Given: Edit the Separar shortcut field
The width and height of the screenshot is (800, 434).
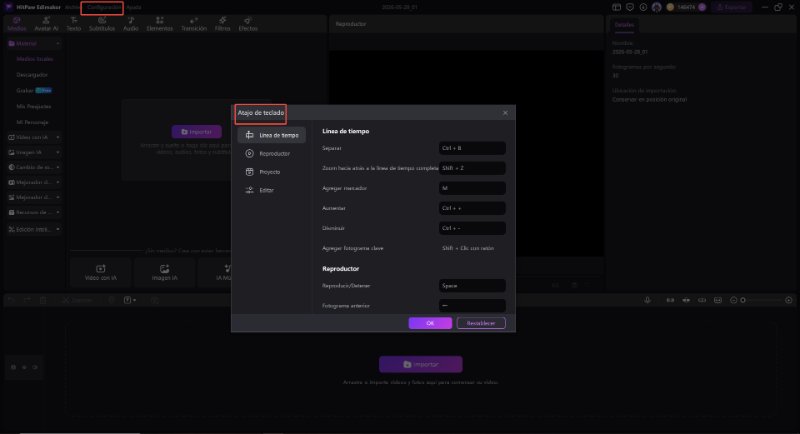Looking at the screenshot, I should [x=472, y=148].
